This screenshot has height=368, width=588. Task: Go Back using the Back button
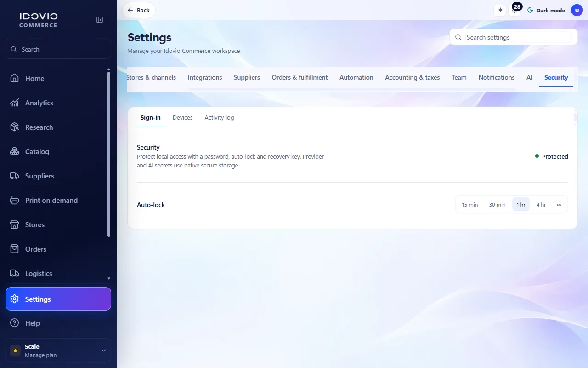pyautogui.click(x=139, y=10)
